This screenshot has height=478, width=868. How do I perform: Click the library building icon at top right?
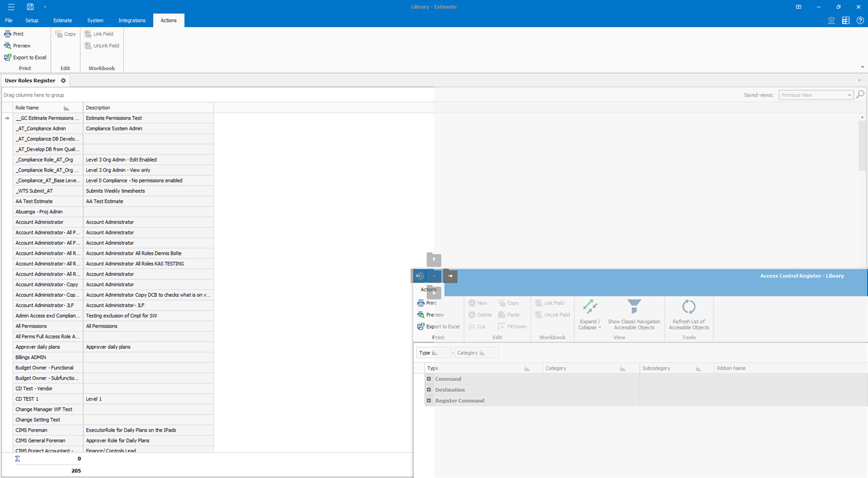(831, 20)
